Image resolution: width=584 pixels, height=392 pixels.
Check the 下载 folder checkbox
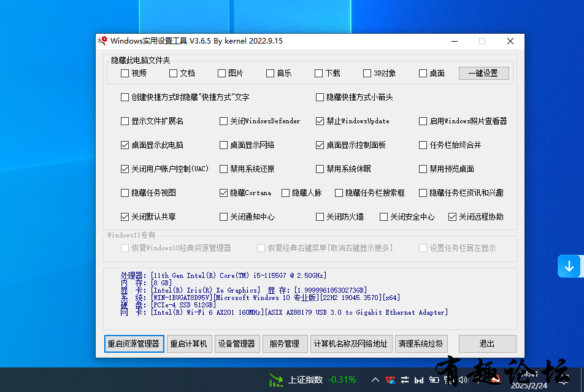point(318,74)
